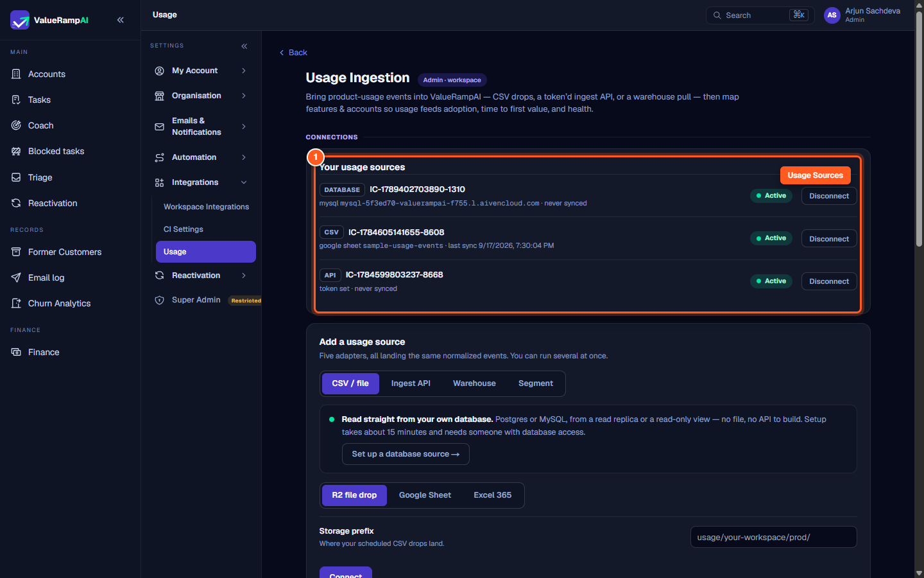924x578 pixels.
Task: Select the Usage settings item
Action: pyautogui.click(x=206, y=252)
